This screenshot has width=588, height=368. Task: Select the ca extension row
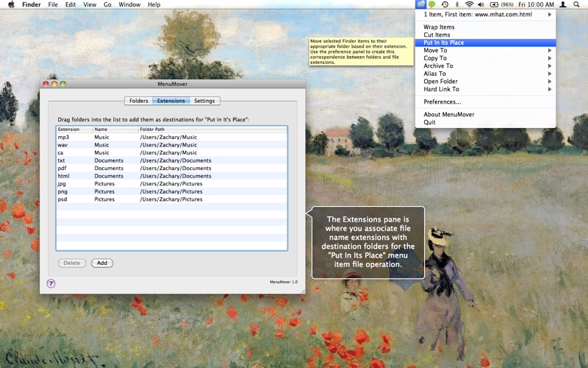[172, 152]
